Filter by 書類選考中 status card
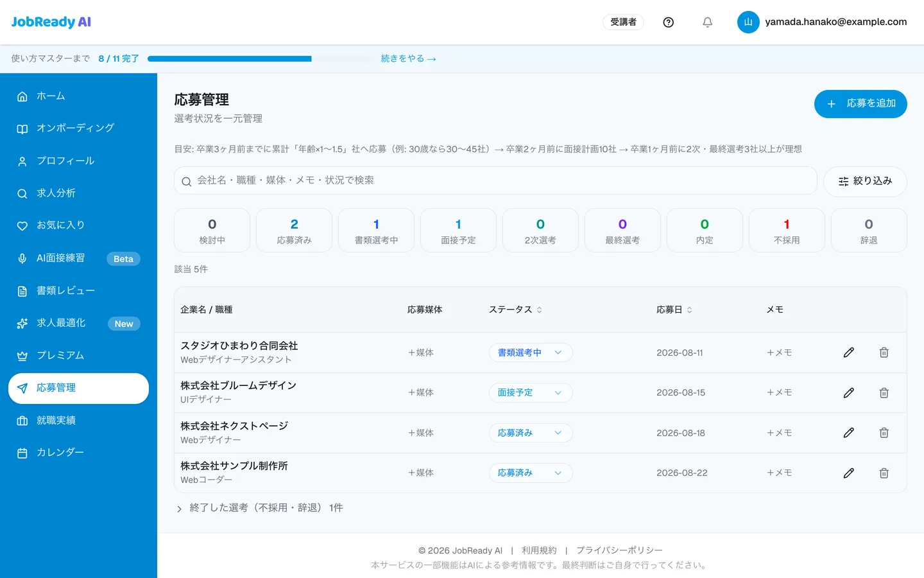The image size is (924, 578). click(x=376, y=231)
